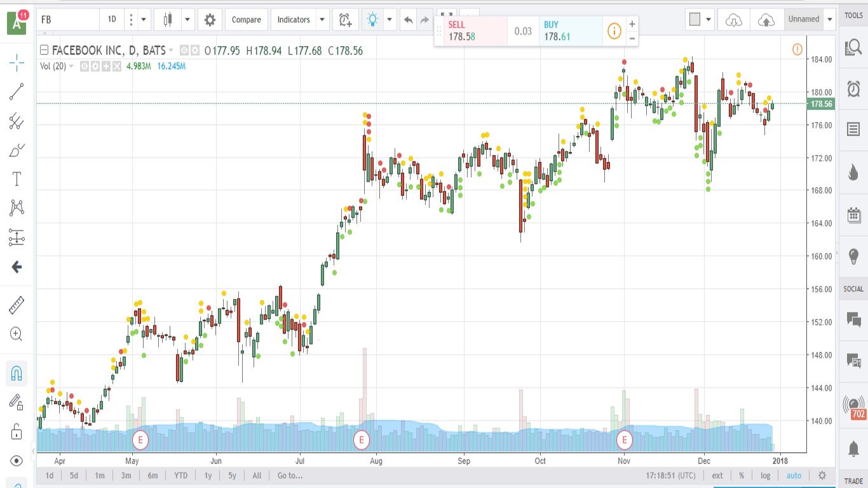Select the brush drawing tool
Image resolution: width=868 pixels, height=488 pixels.
pos(17,151)
